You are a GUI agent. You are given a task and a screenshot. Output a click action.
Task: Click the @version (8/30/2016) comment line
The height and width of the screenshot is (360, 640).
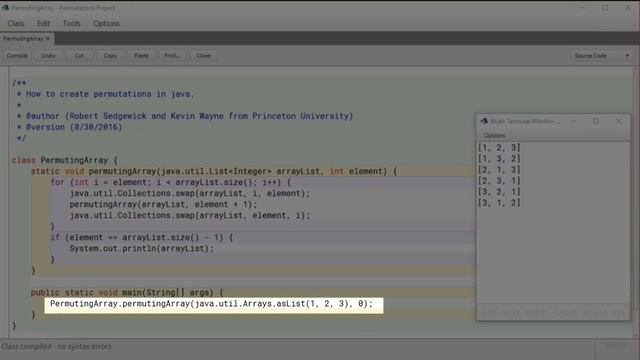coord(69,127)
